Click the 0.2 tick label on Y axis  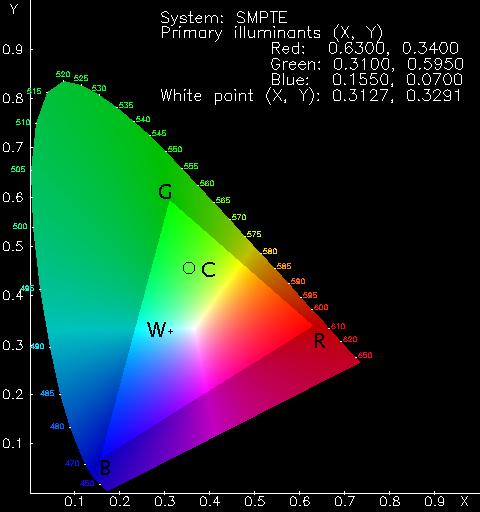pyautogui.click(x=13, y=394)
